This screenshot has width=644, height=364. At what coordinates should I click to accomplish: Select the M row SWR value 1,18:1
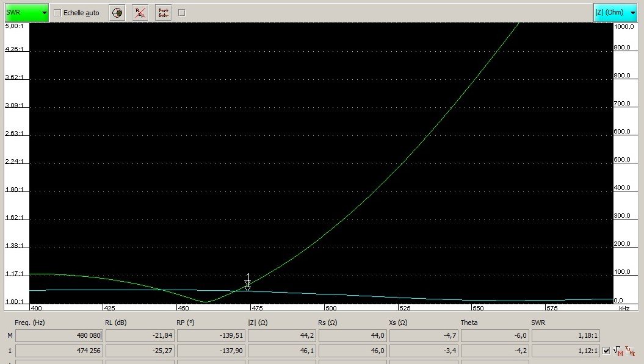[566, 336]
